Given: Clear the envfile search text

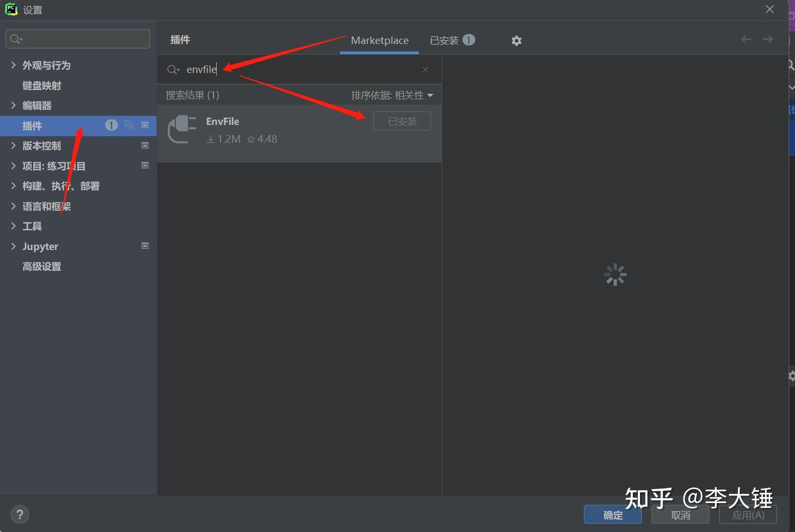Looking at the screenshot, I should click(x=425, y=70).
